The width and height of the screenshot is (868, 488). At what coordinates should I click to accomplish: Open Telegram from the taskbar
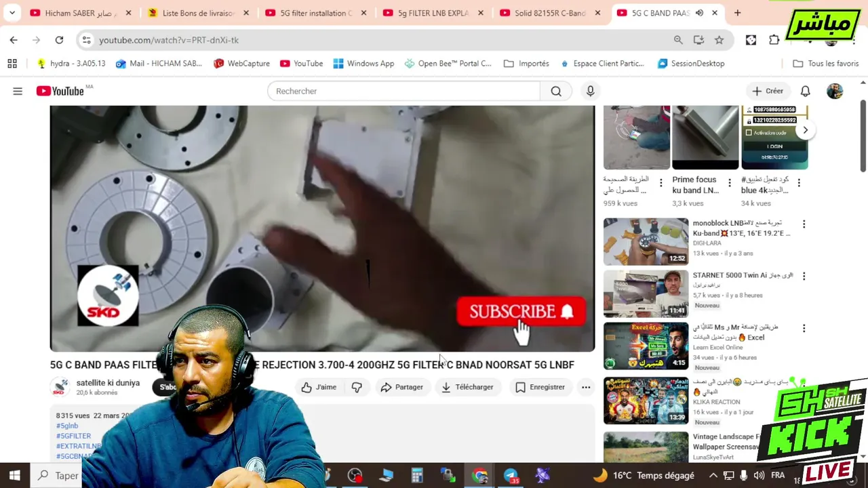pyautogui.click(x=511, y=475)
